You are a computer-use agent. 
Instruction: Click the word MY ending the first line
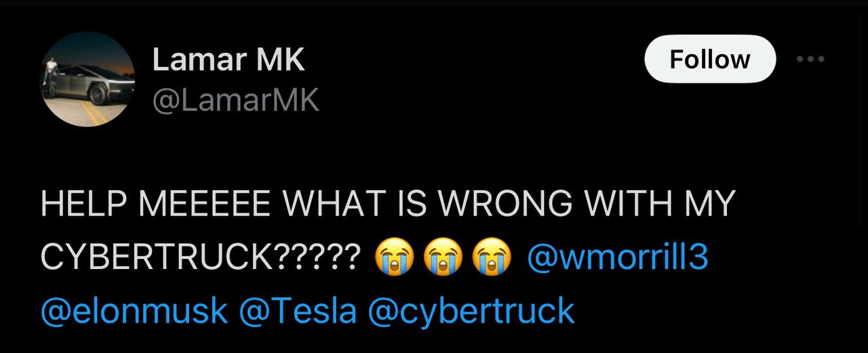715,205
